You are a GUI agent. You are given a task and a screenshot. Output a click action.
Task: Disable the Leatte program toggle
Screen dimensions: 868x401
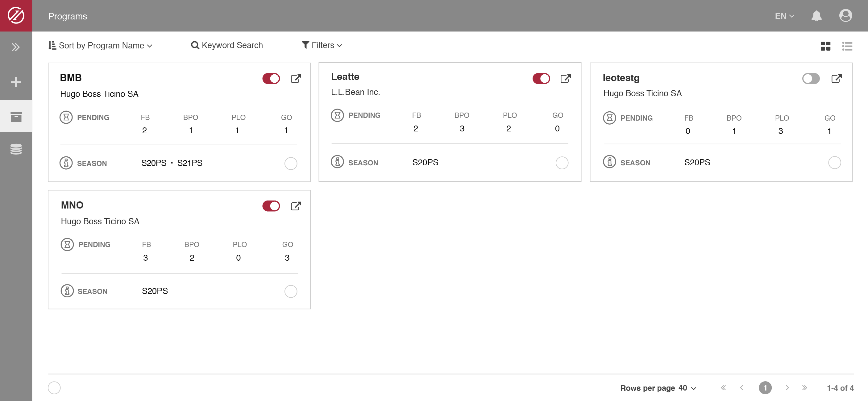click(541, 79)
